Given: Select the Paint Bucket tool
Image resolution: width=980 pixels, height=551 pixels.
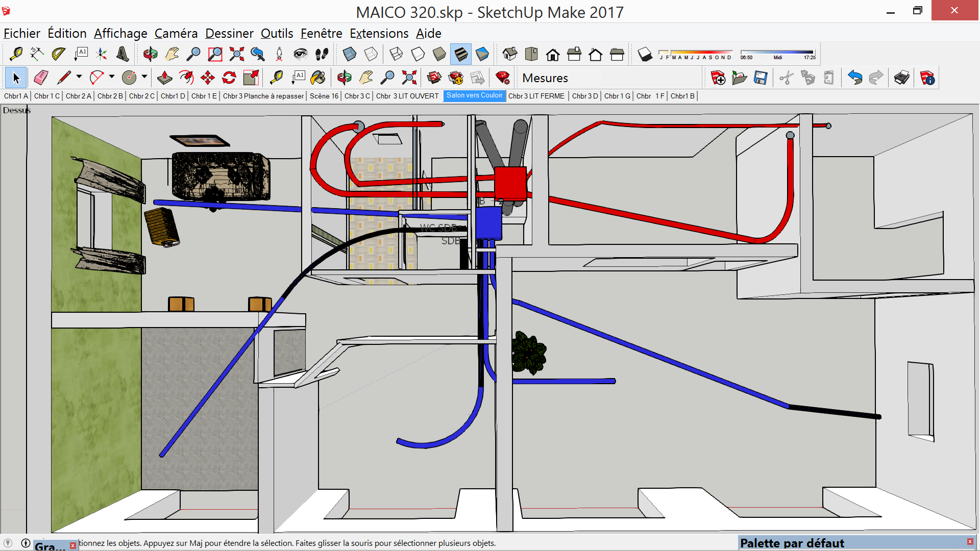Looking at the screenshot, I should (317, 78).
